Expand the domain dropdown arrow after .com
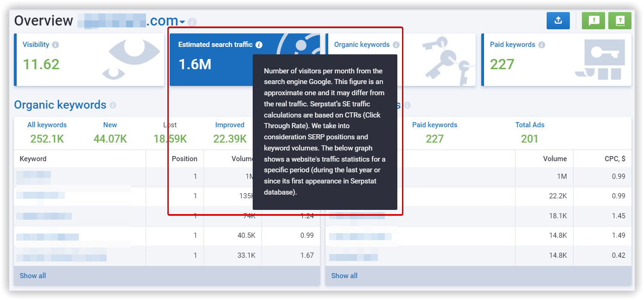Image resolution: width=644 pixels, height=300 pixels. tap(182, 22)
